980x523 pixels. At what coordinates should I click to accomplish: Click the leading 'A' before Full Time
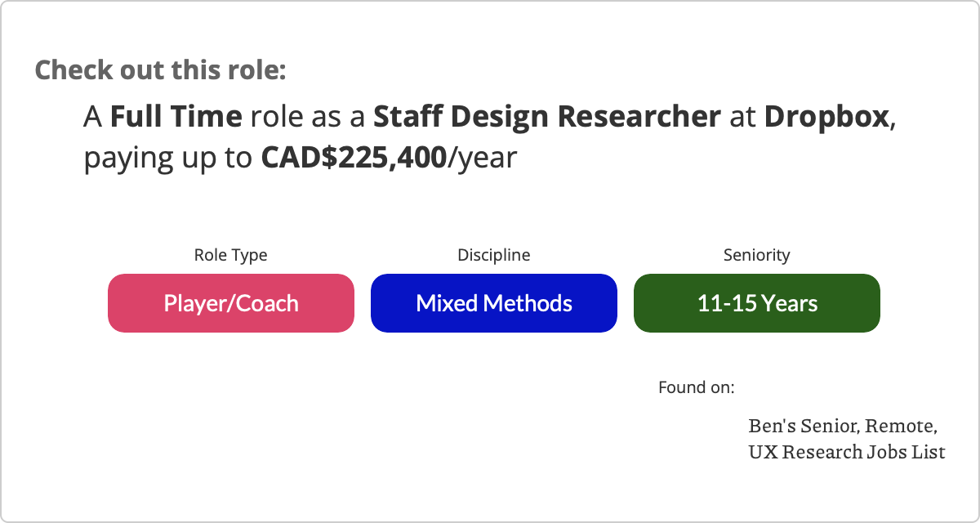(x=93, y=118)
